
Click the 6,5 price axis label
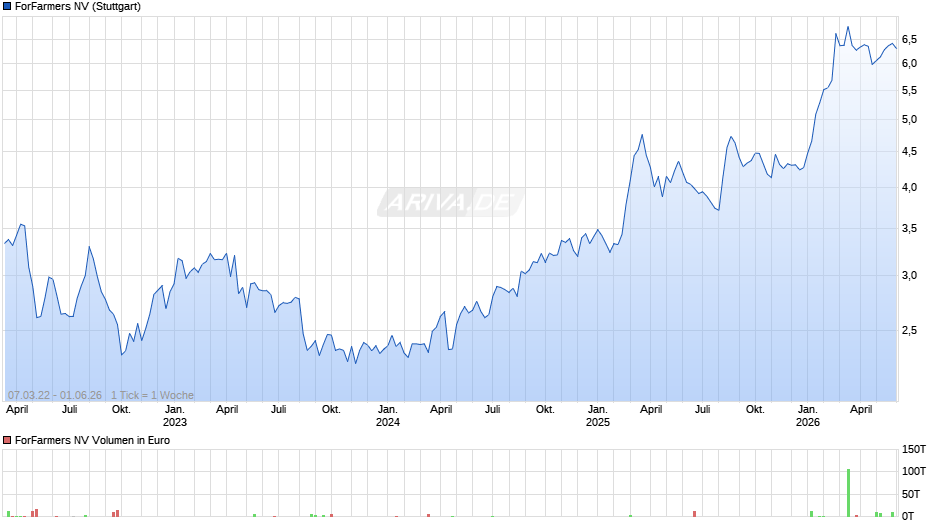point(909,40)
